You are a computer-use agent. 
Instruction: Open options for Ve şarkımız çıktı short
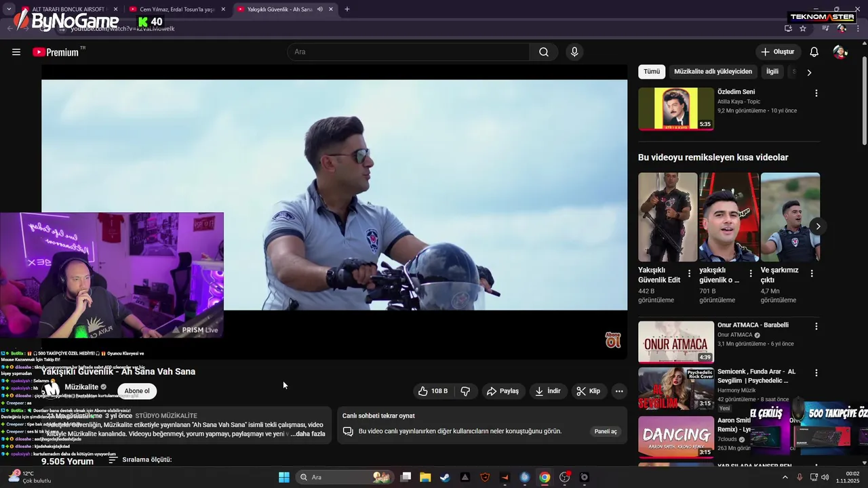pos(812,273)
